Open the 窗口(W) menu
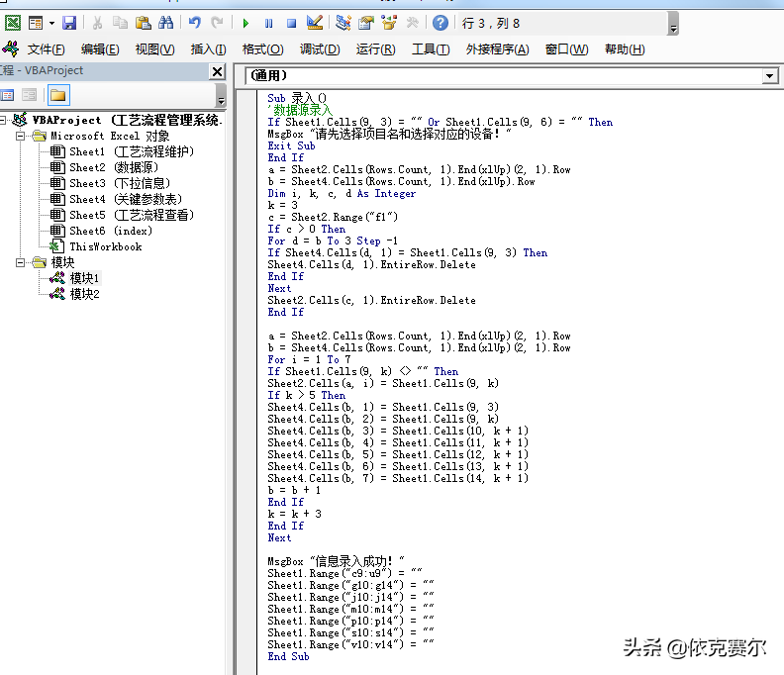 coord(566,49)
